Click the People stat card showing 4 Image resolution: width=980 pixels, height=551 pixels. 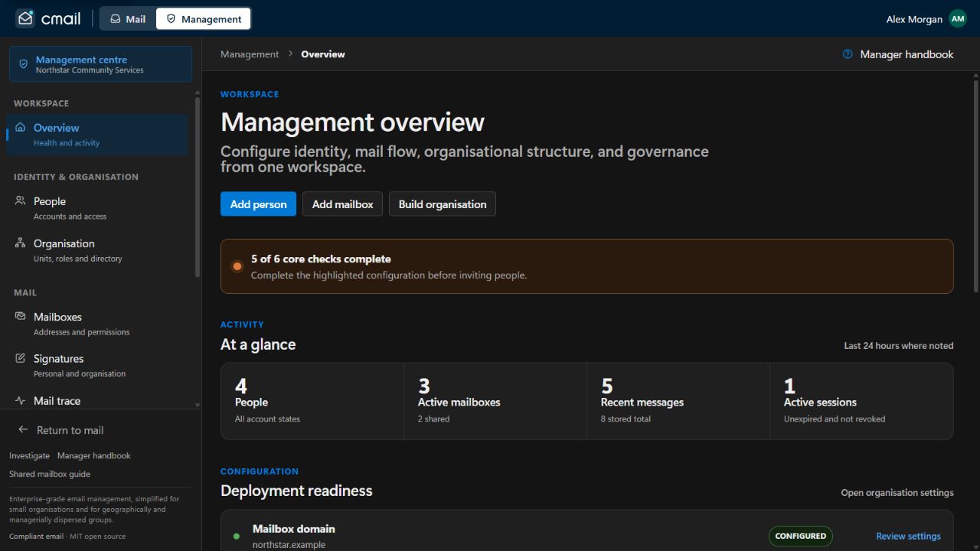coord(312,401)
